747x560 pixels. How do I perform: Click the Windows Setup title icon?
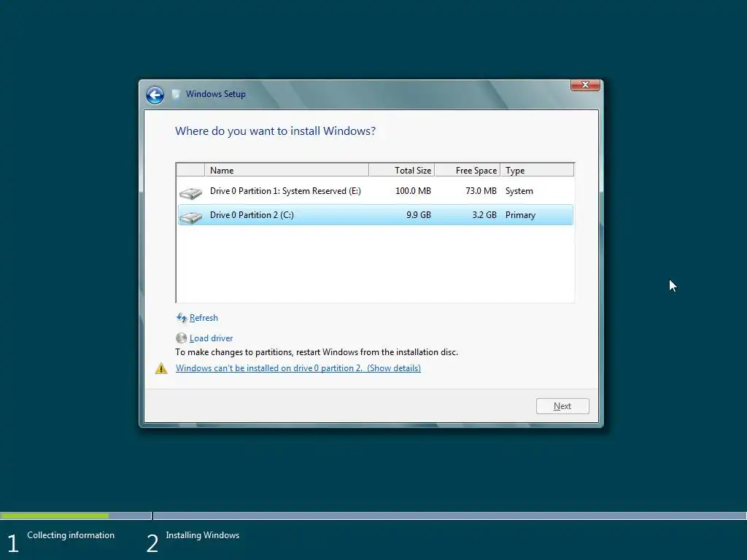click(x=176, y=94)
